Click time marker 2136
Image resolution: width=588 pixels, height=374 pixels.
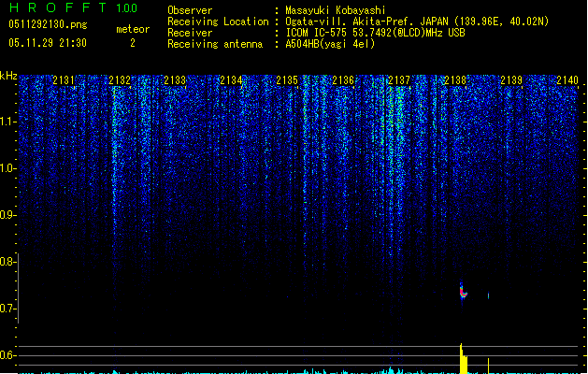343,80
